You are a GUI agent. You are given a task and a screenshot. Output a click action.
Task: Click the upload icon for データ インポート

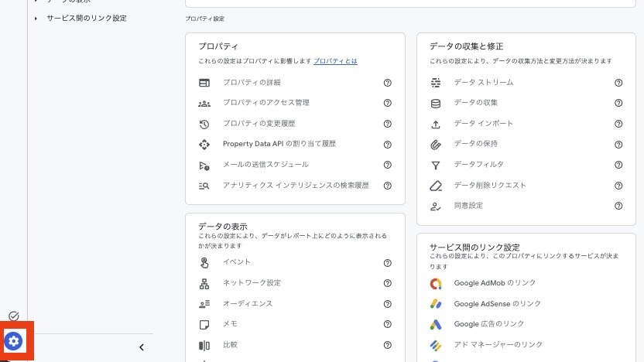pos(436,124)
